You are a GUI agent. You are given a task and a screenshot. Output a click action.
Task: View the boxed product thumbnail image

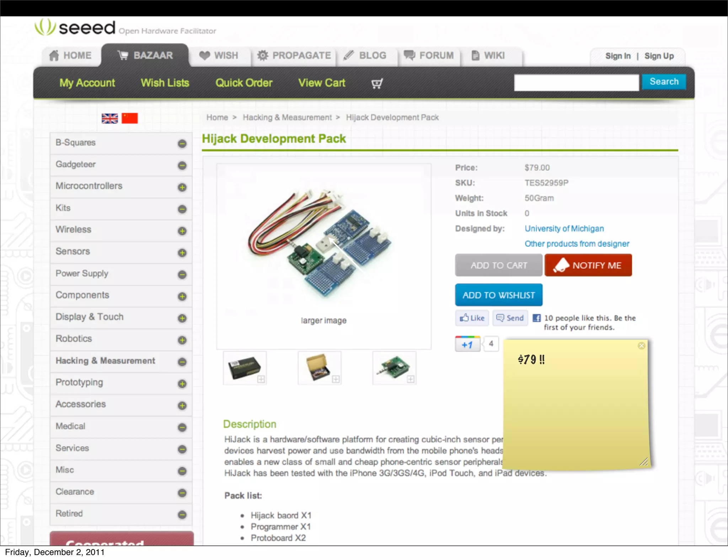tap(245, 368)
